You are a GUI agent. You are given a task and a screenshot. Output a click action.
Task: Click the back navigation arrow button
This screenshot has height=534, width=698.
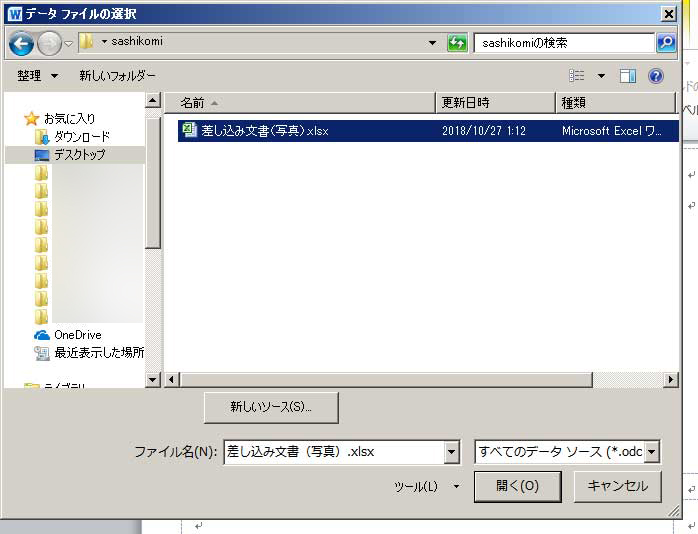coord(22,43)
